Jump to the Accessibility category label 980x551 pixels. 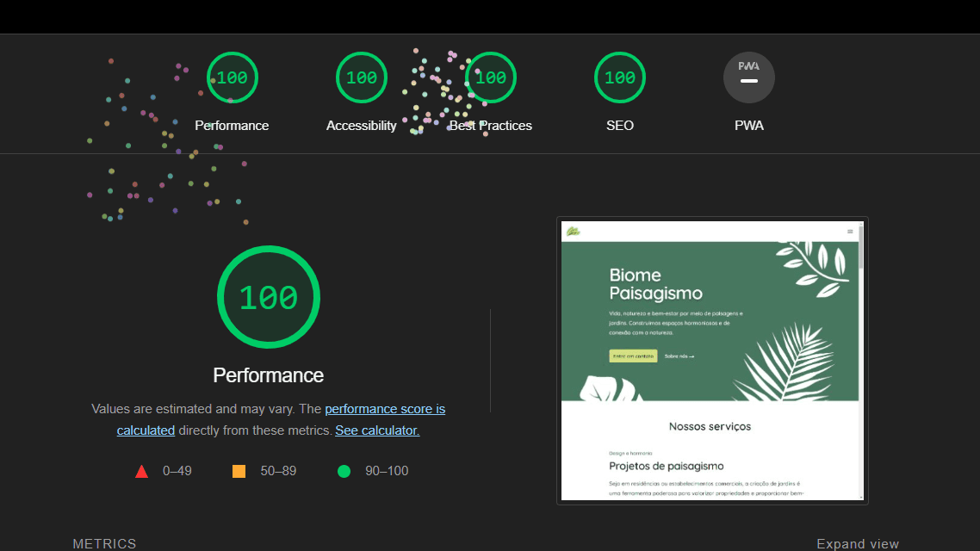(361, 126)
